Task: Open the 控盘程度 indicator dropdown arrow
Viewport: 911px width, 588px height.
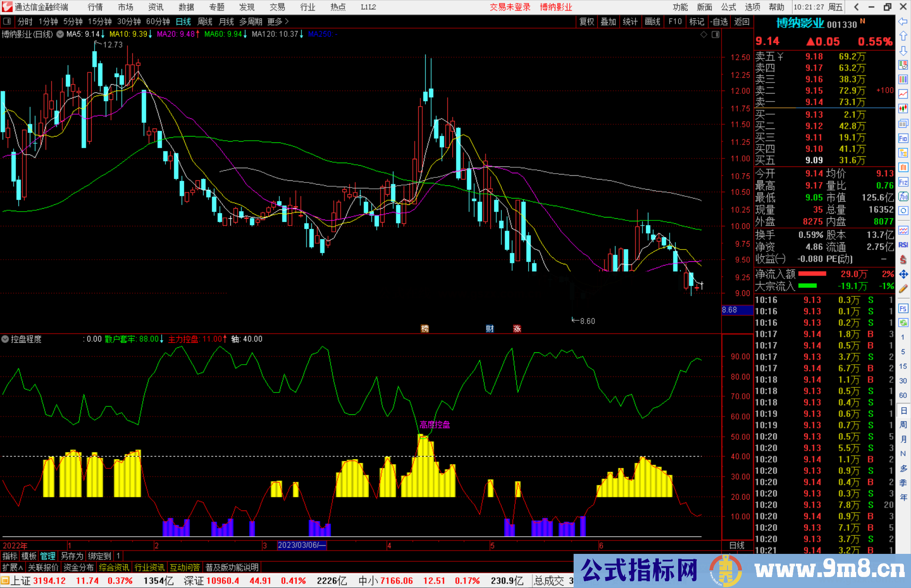Action: (x=5, y=339)
